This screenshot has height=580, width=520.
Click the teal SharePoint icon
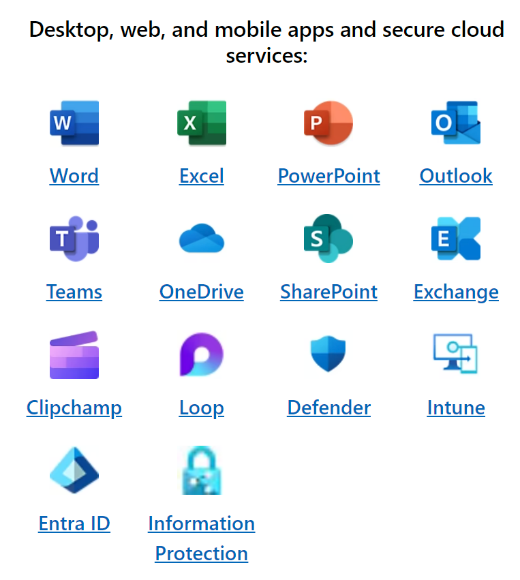[328, 238]
